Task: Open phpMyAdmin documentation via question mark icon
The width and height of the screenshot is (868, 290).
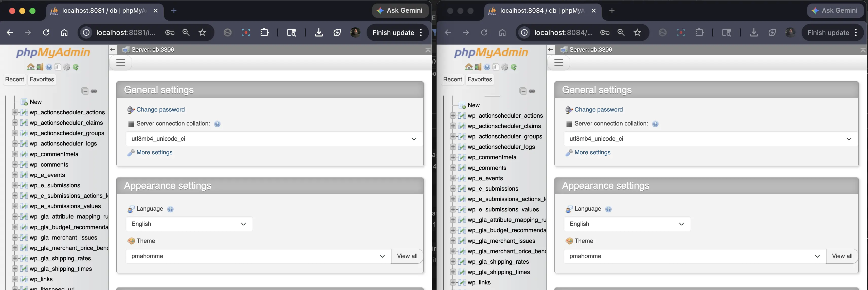Action: click(48, 67)
